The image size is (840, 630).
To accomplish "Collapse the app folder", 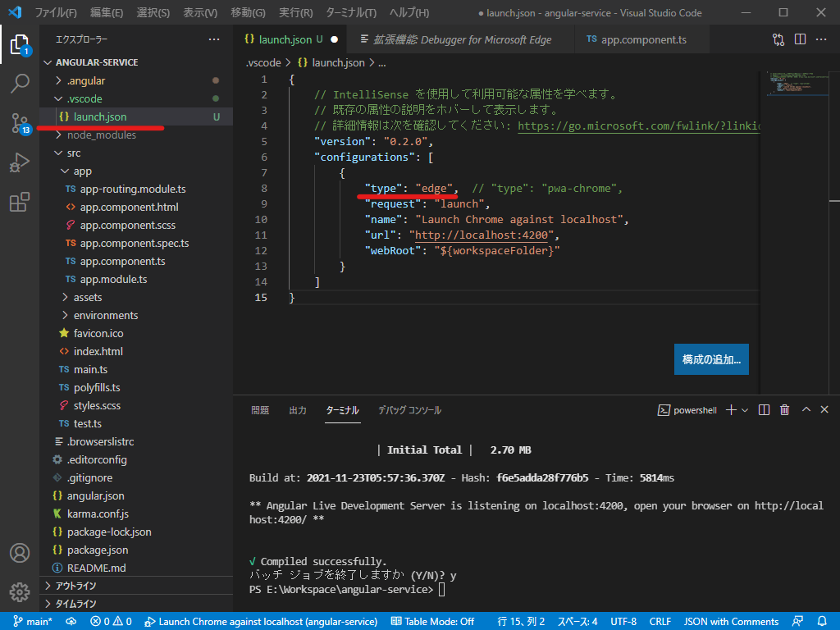I will (x=135, y=171).
